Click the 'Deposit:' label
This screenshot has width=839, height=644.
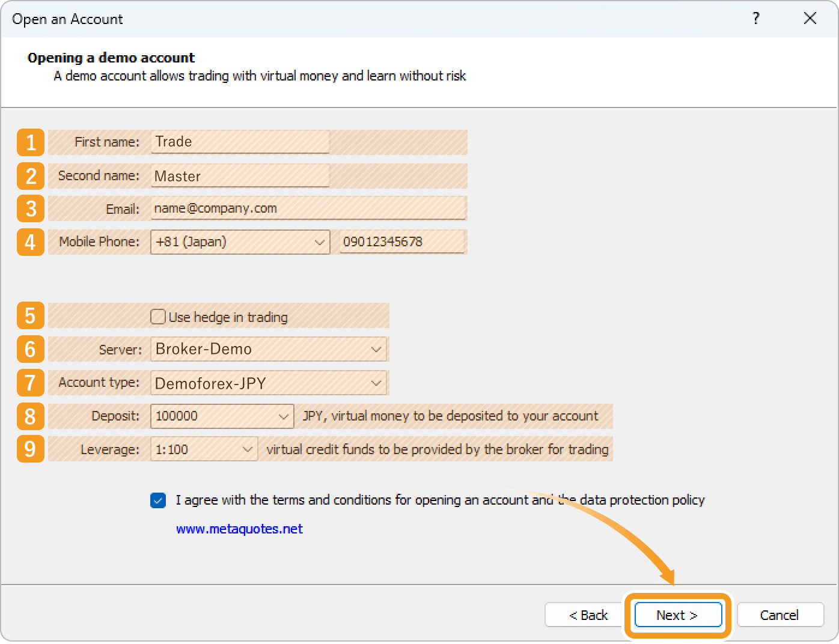click(x=115, y=416)
